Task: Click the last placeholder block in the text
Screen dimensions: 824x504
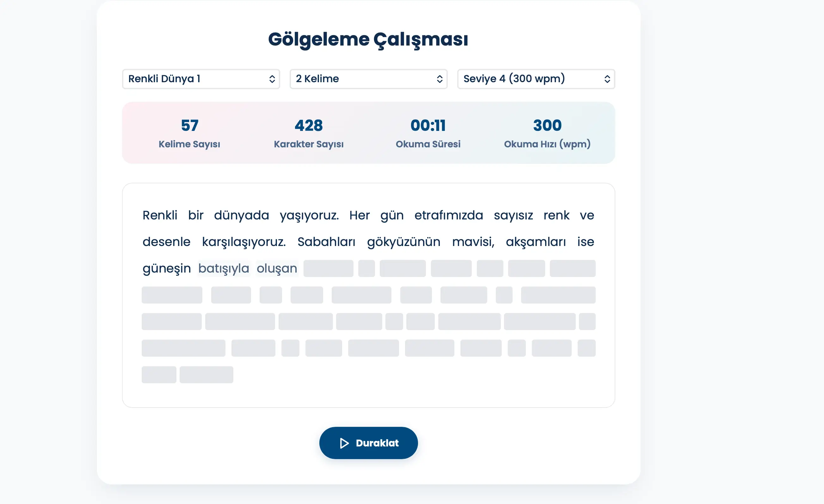Action: 206,374
